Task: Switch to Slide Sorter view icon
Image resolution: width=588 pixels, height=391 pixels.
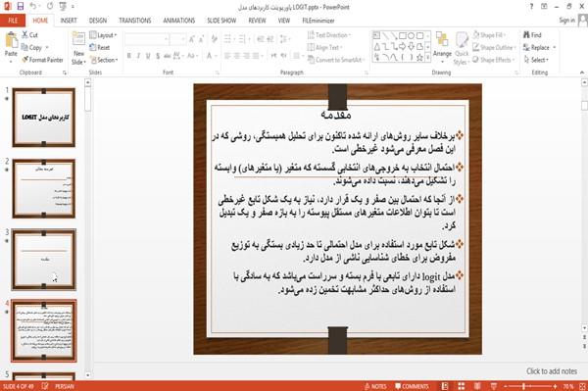Action: tap(461, 386)
